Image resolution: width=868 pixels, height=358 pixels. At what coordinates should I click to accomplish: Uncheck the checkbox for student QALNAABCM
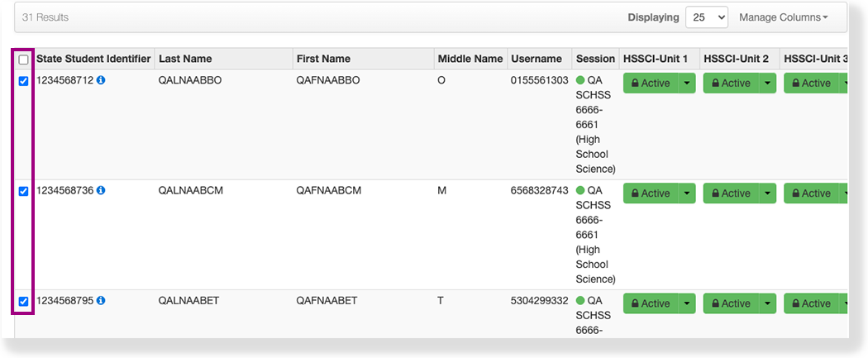pos(23,191)
